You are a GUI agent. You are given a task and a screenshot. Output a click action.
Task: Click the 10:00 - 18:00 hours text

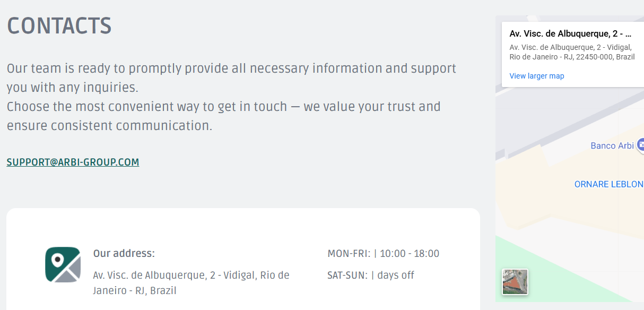pyautogui.click(x=410, y=254)
